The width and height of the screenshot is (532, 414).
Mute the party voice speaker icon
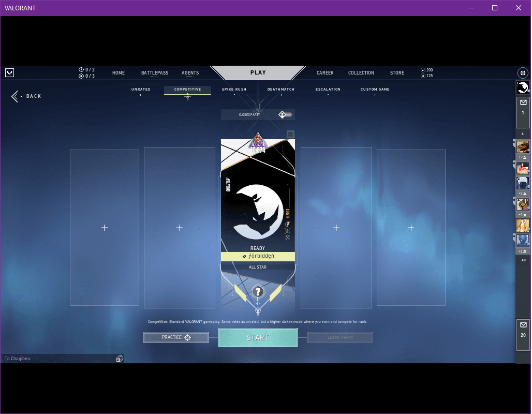[258, 304]
